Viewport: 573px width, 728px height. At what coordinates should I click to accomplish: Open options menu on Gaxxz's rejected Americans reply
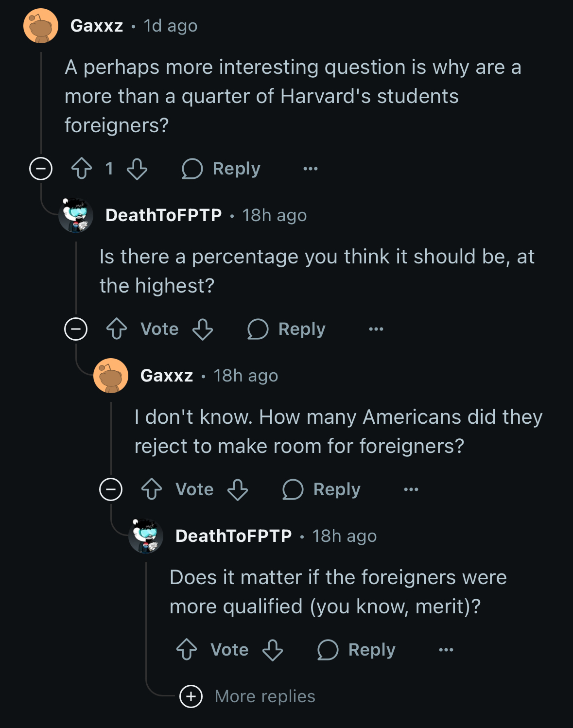[x=411, y=489]
